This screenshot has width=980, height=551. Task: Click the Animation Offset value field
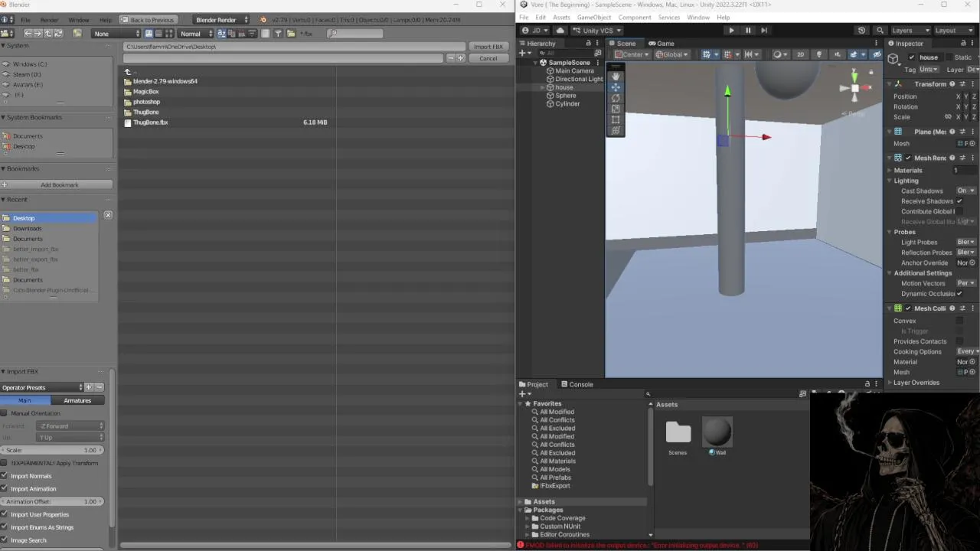[x=52, y=501]
